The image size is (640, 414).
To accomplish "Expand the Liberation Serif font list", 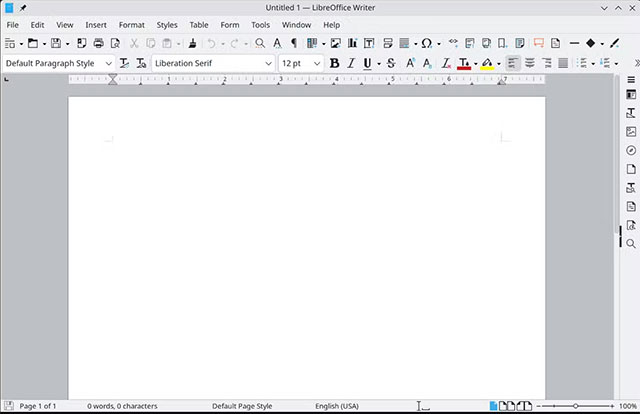I will pos(268,64).
